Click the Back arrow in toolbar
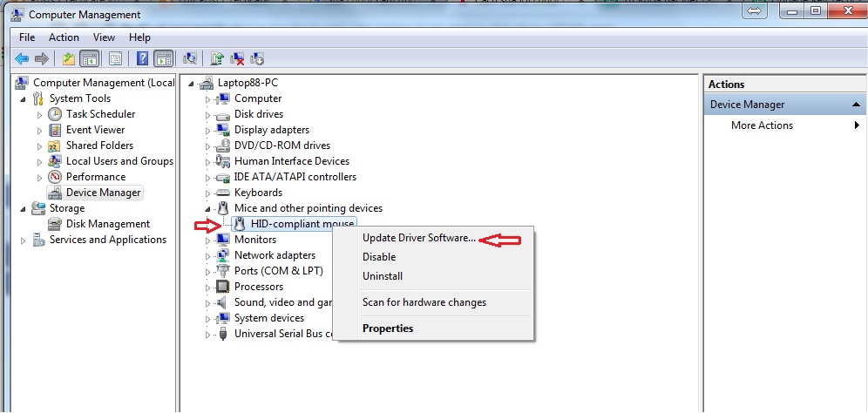 [21, 58]
